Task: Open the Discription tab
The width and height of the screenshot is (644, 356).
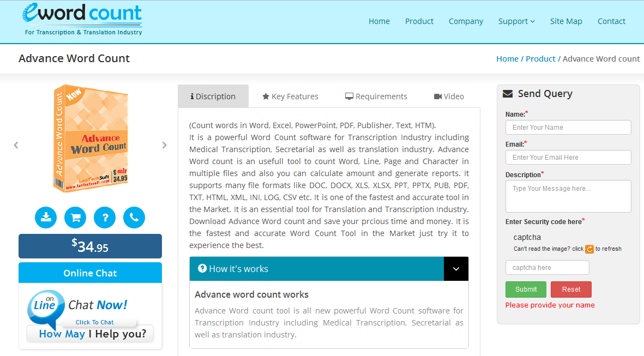Action: 213,96
